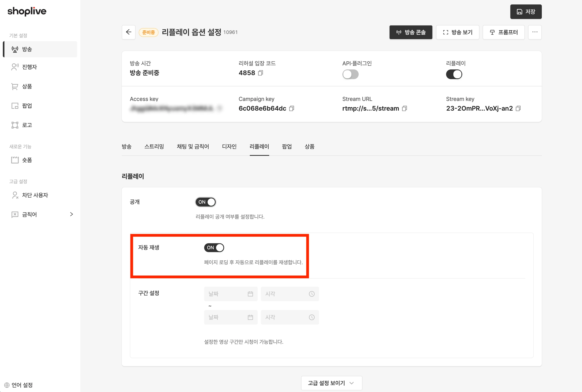
Task: Expand the 금칙어 sidebar submenu arrow
Action: [x=71, y=214]
